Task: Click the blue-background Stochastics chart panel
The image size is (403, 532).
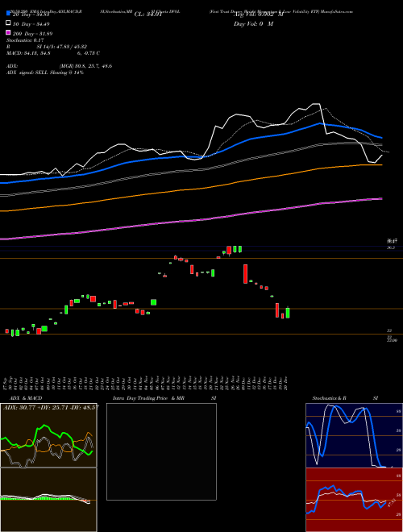Action: tap(354, 435)
